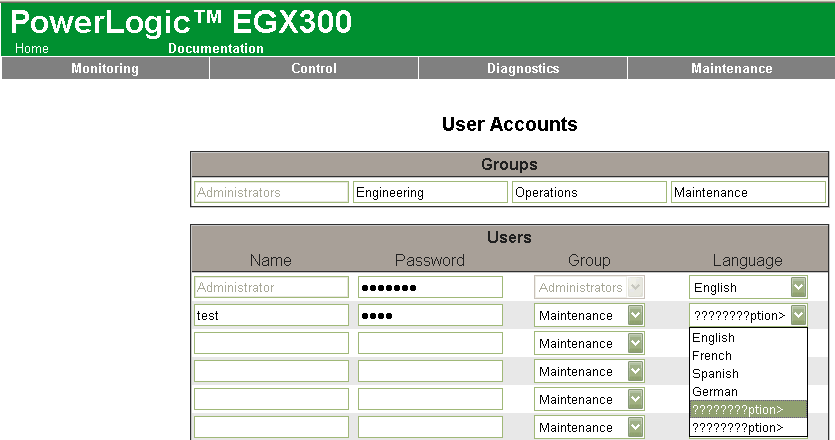This screenshot has height=440, width=835.
Task: Select the Maintenance navigation tab
Action: click(x=731, y=68)
